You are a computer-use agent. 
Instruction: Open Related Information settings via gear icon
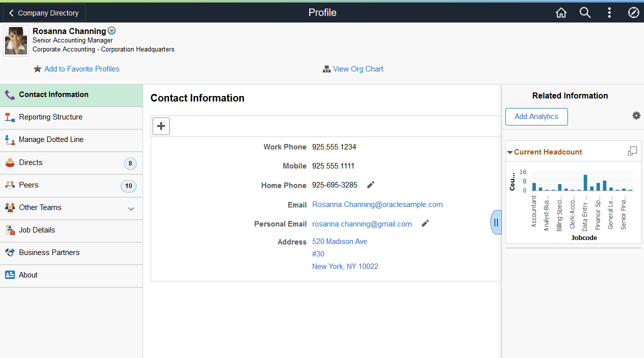[x=636, y=115]
